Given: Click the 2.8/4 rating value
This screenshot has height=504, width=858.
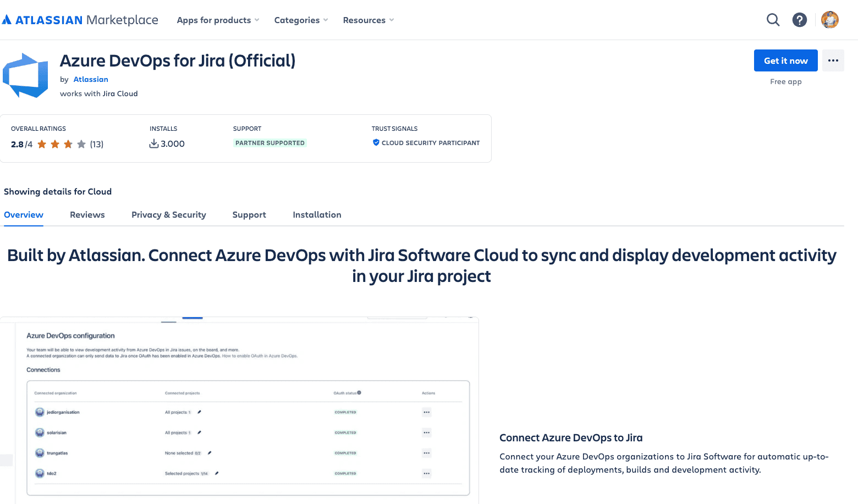Looking at the screenshot, I should (22, 144).
